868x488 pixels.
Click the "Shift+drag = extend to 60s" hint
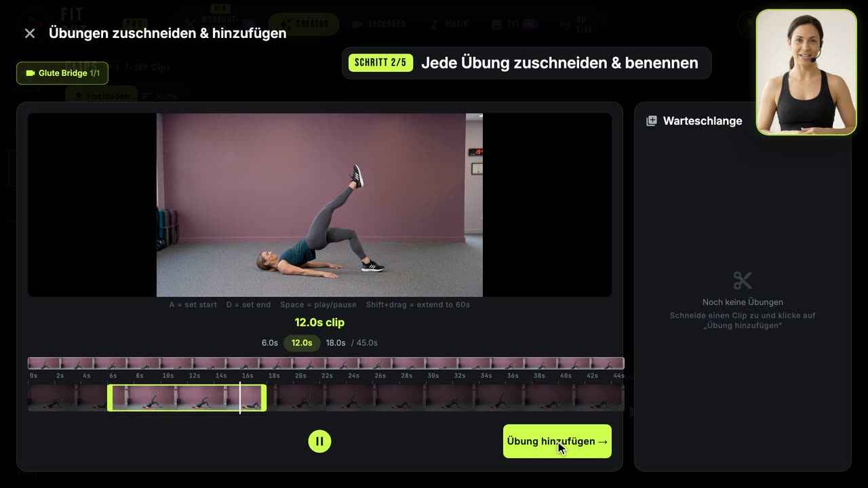pos(418,305)
